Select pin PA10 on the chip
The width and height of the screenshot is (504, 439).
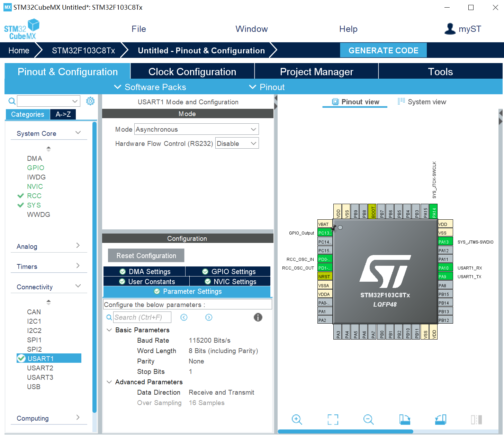point(445,268)
